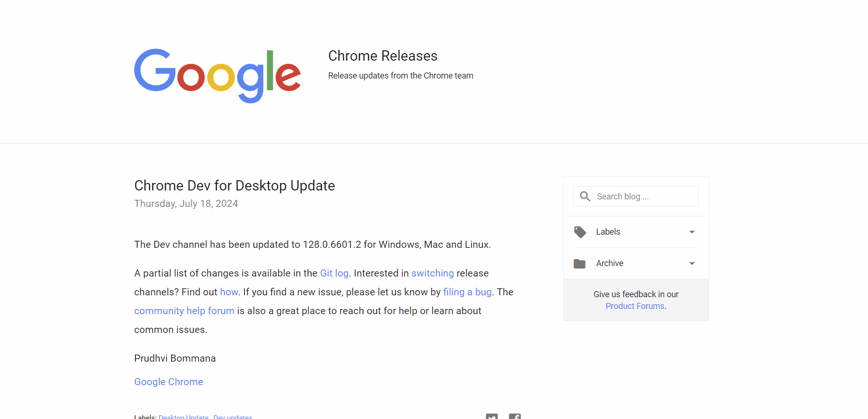Open the Chrome Dev for Desktop Update post

click(x=235, y=186)
